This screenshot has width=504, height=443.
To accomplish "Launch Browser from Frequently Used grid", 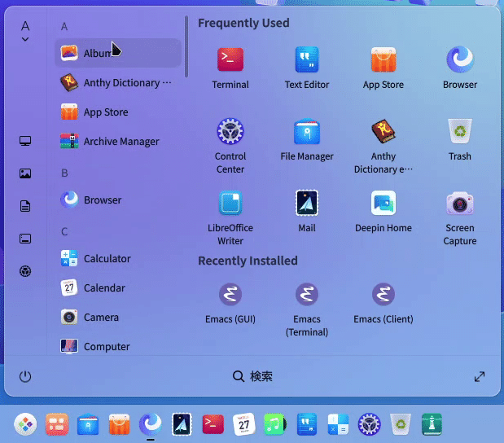I will tap(460, 68).
